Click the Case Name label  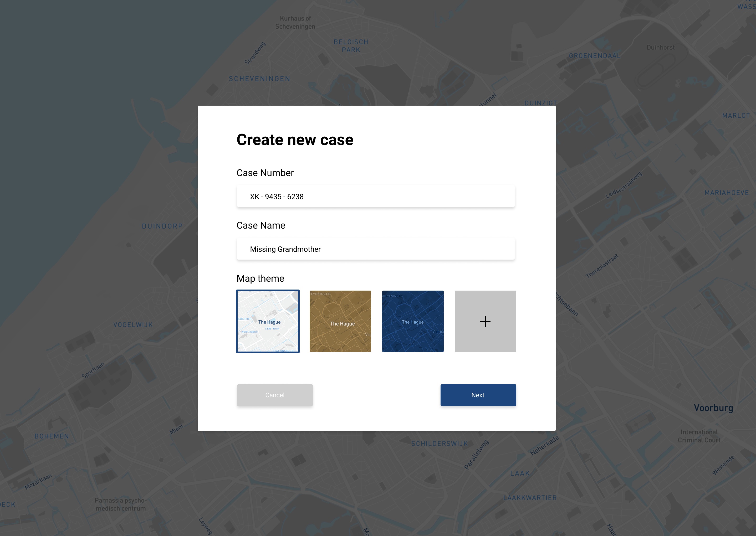pyautogui.click(x=260, y=225)
